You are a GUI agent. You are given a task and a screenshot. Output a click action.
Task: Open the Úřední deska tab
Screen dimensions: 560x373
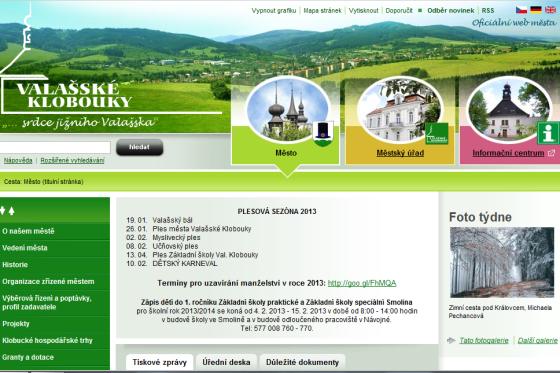point(226,362)
